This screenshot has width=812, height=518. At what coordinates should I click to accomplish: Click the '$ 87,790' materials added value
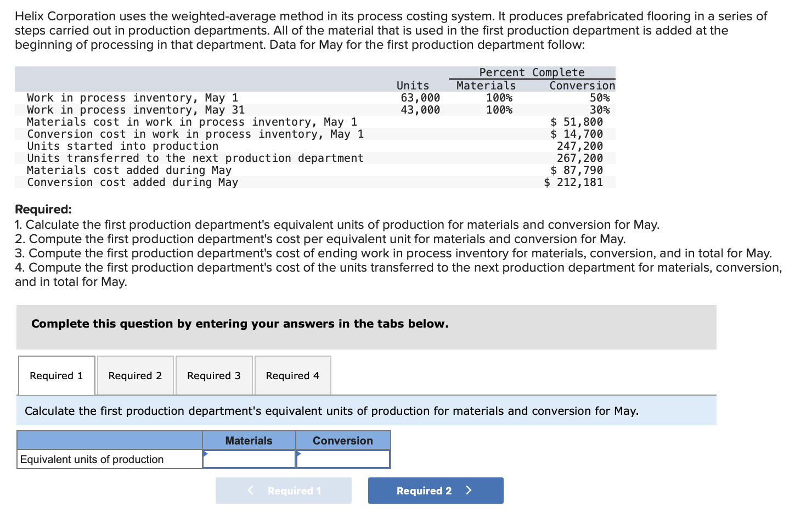pos(577,170)
